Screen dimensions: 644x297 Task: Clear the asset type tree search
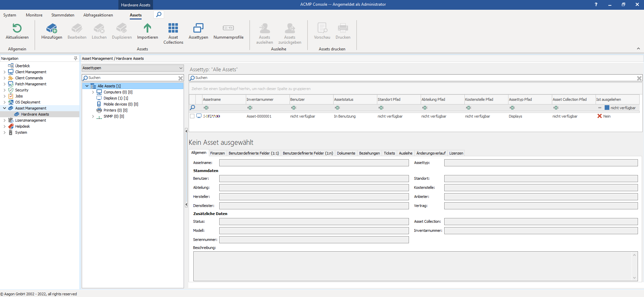click(181, 78)
